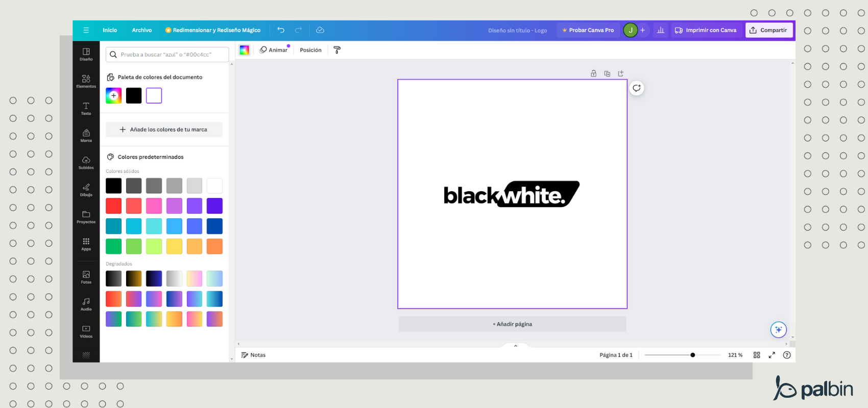Click the Animar toolbar option
868x408 pixels.
[x=274, y=50]
